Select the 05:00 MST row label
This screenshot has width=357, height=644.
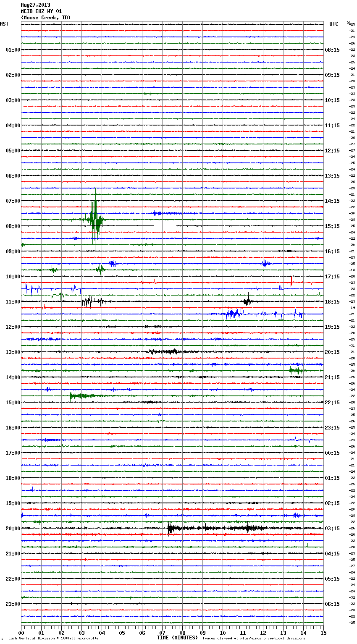[x=13, y=150]
